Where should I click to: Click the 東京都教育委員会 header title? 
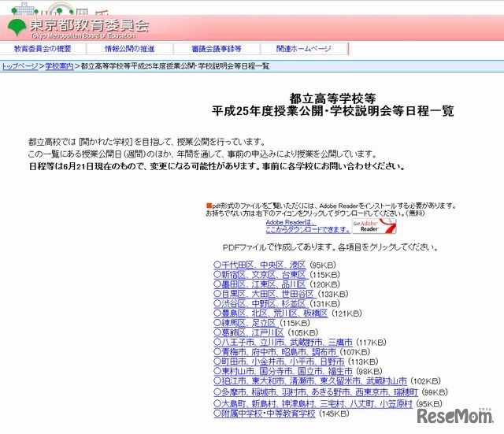(x=89, y=25)
